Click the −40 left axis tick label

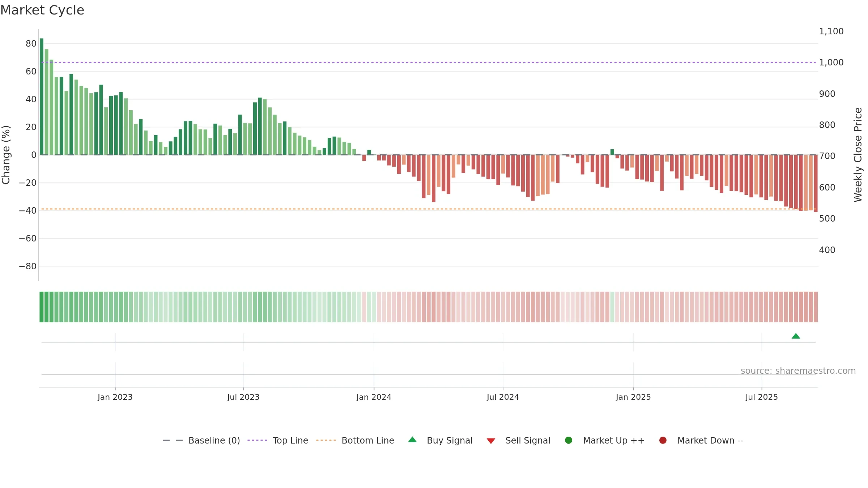28,211
